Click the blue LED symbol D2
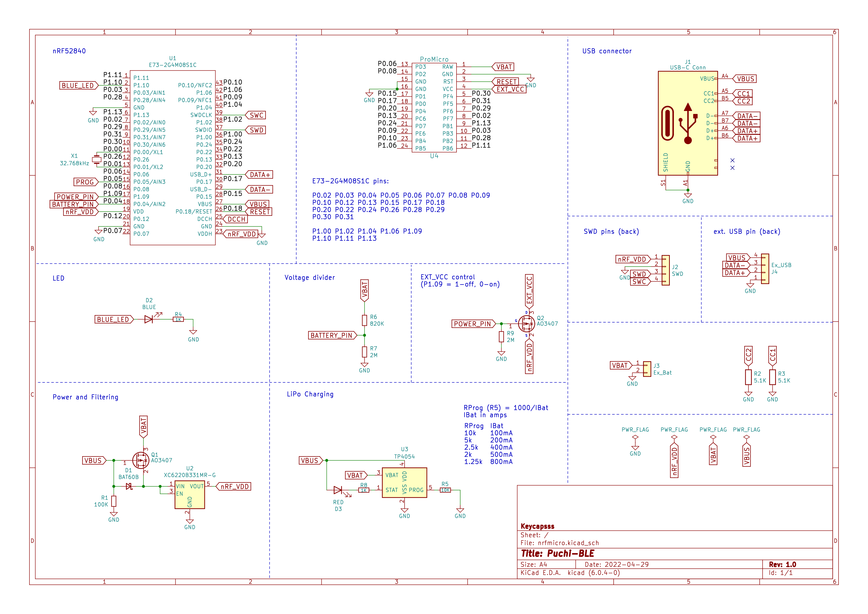The width and height of the screenshot is (868, 614). tap(148, 319)
